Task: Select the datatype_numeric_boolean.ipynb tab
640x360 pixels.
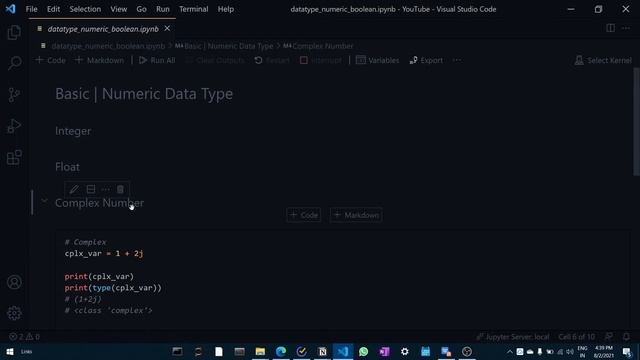Action: [103, 29]
